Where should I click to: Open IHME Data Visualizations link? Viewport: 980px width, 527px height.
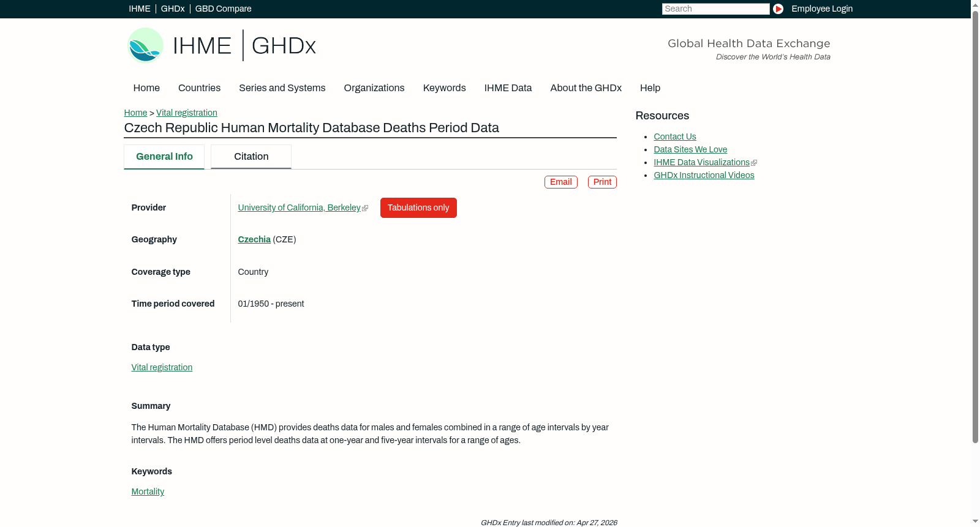(701, 162)
